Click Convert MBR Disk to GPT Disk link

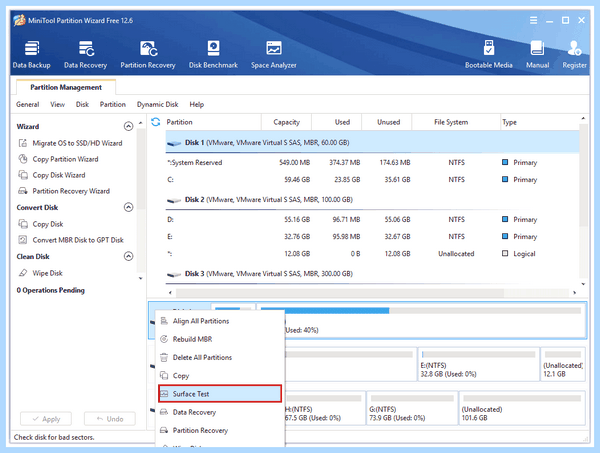[x=78, y=240]
